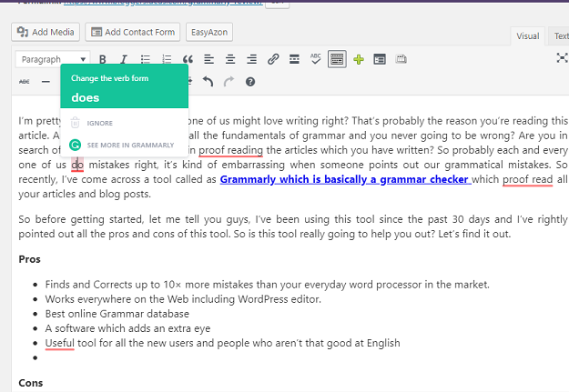Switch to the Text editor tab
Image resolution: width=569 pixels, height=392 pixels.
[560, 35]
